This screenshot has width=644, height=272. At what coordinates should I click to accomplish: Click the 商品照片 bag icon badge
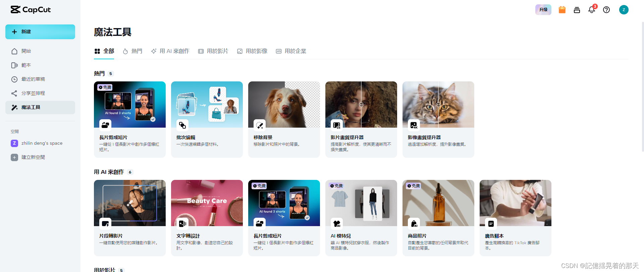414,224
